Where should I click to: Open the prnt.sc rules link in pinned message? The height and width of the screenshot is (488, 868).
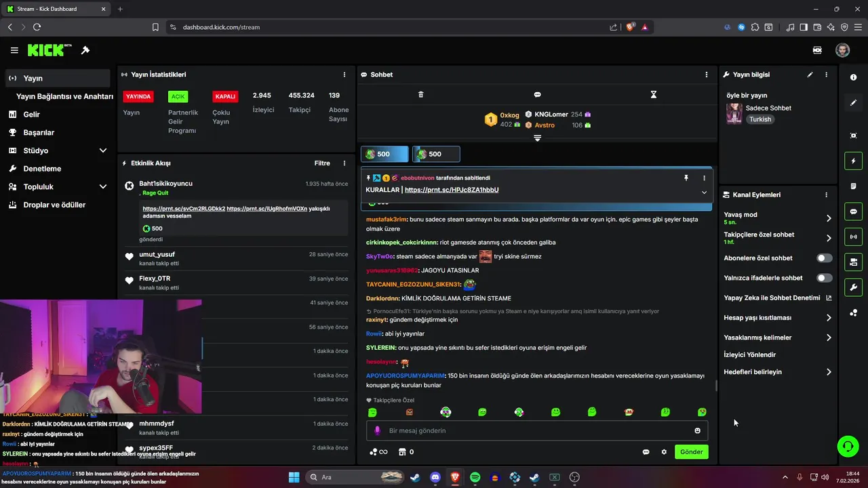click(x=452, y=190)
